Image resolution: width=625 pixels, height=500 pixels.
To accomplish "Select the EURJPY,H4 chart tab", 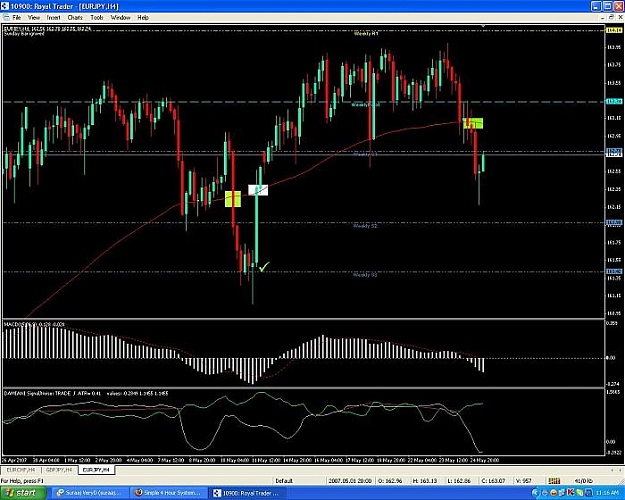I will (x=96, y=470).
